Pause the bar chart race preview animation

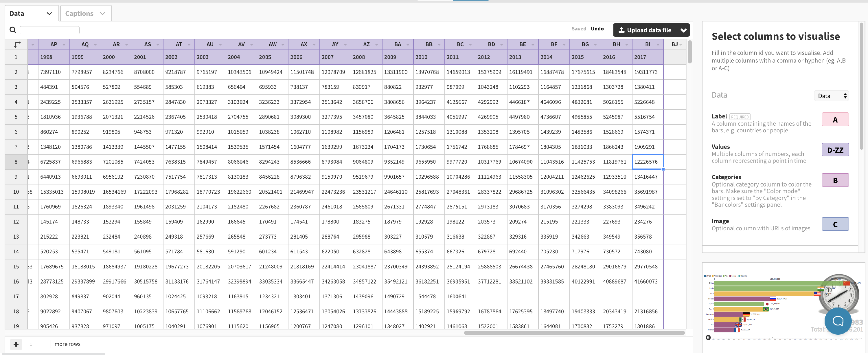click(708, 337)
